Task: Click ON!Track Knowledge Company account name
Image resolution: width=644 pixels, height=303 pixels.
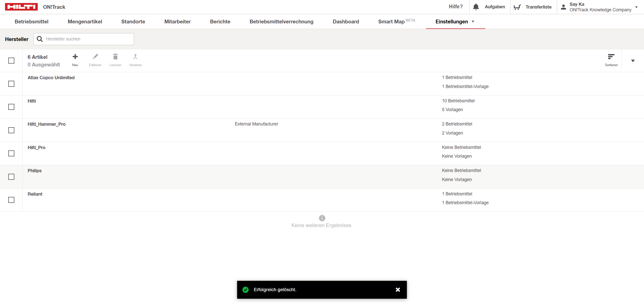Action: [600, 10]
